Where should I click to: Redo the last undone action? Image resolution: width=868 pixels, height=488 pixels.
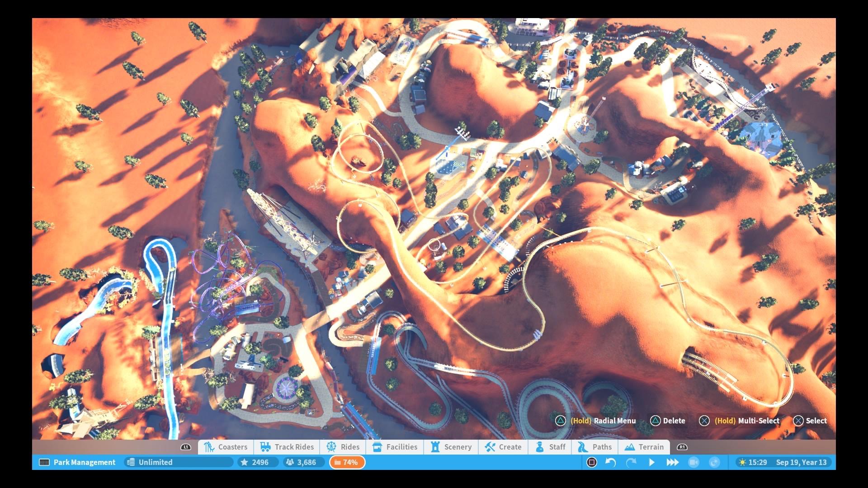point(631,462)
